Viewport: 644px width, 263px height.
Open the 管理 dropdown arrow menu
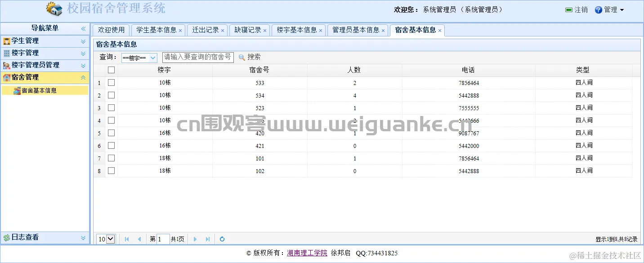[622, 10]
